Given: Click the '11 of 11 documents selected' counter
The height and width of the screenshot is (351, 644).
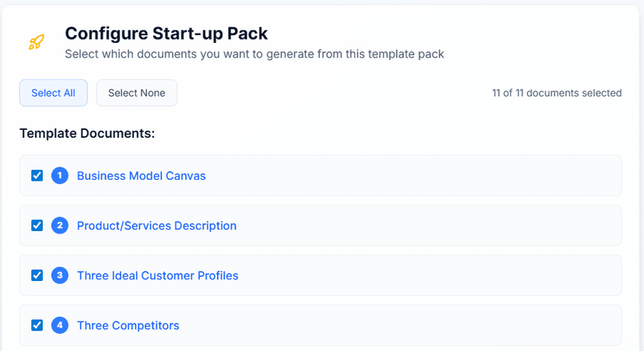Looking at the screenshot, I should point(557,93).
